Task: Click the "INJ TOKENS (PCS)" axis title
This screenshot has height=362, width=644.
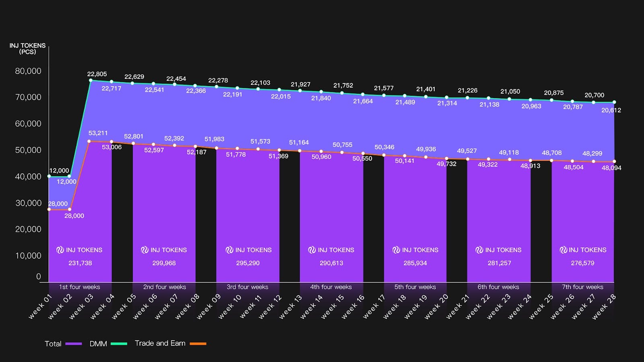Action: [27, 49]
